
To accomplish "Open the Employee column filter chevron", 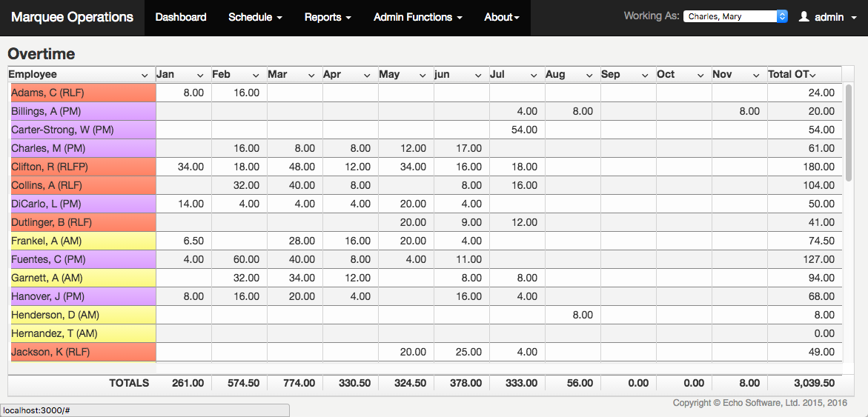I will 145,75.
